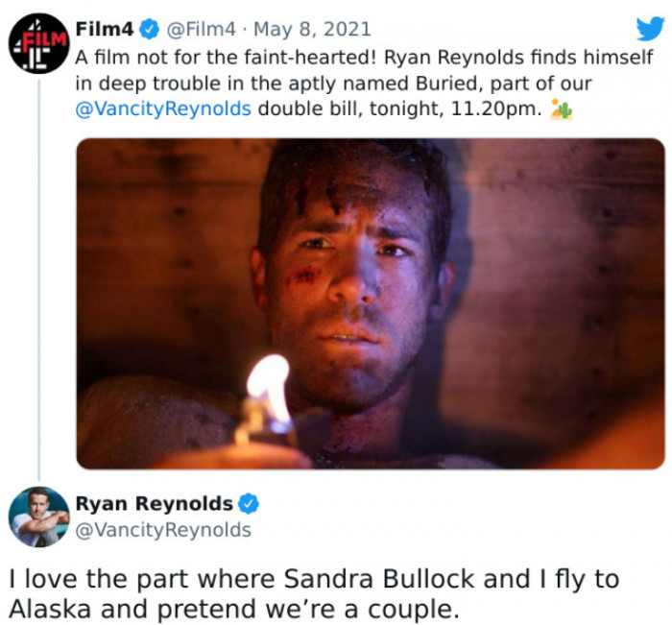Screen dimensions: 672x625
Task: Click the gray @VancityReynolds handle under name
Action: click(163, 530)
